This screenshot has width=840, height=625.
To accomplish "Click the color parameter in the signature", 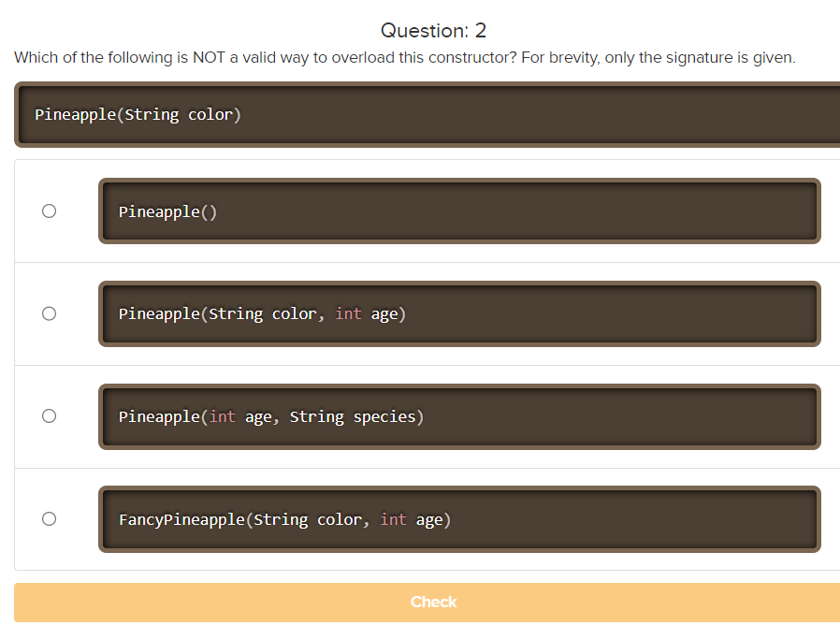I will click(x=211, y=114).
